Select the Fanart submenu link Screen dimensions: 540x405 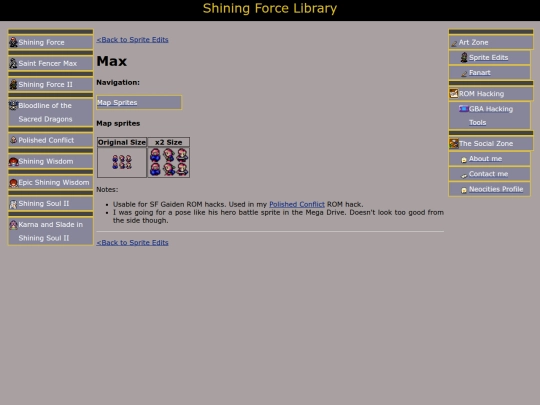tap(480, 73)
